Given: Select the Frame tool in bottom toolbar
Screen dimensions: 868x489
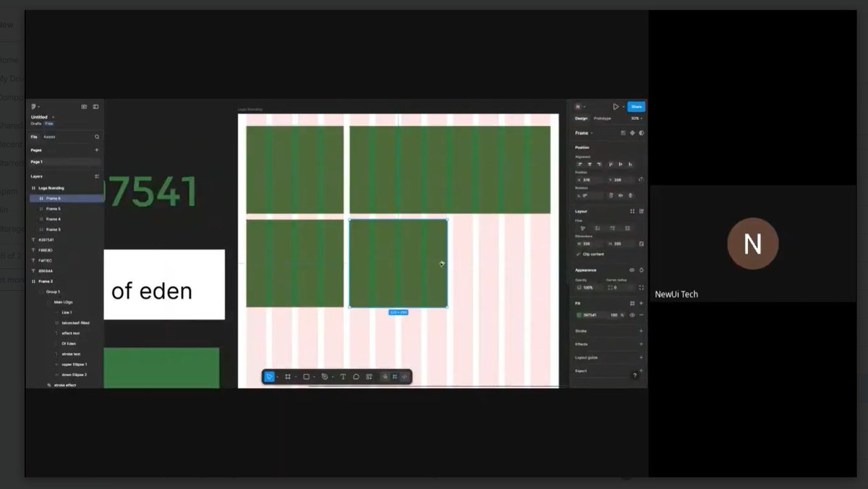Looking at the screenshot, I should [288, 377].
